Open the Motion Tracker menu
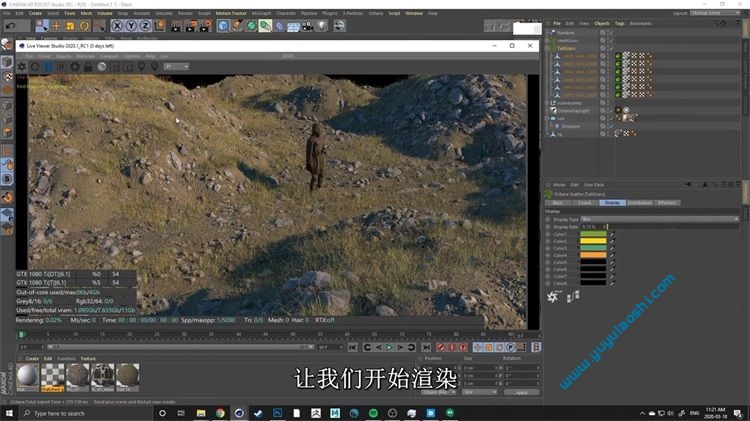750x421 pixels. (231, 13)
